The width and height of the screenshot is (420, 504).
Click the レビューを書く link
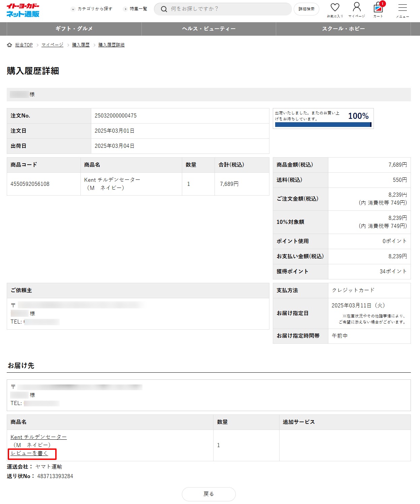point(29,453)
